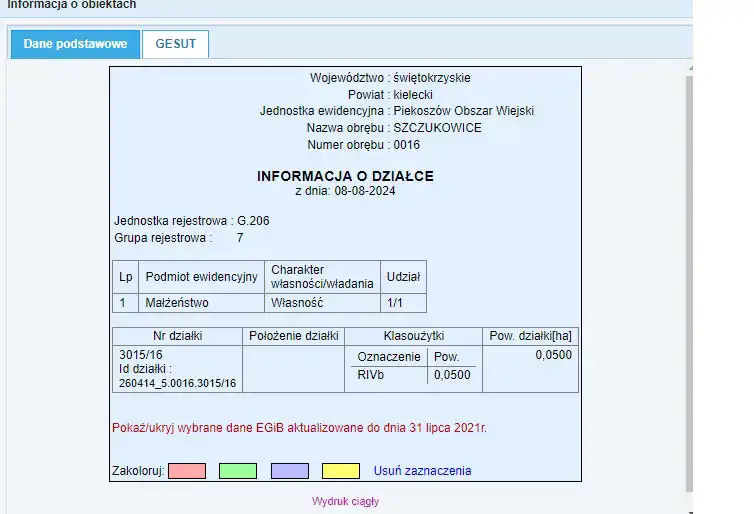Click the red Pokaż/ukryj dane EGiB link
The height and width of the screenshot is (514, 754).
[x=300, y=427]
